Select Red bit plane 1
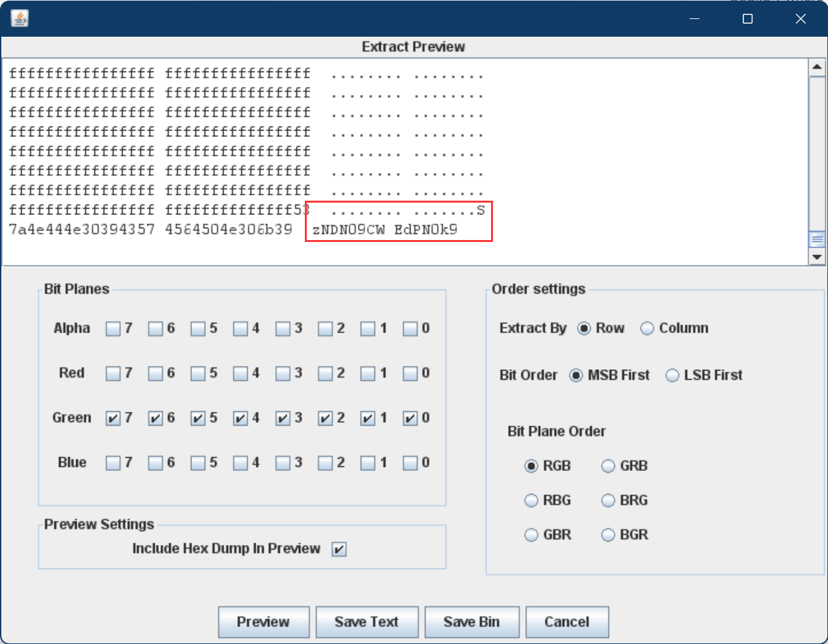 point(368,373)
